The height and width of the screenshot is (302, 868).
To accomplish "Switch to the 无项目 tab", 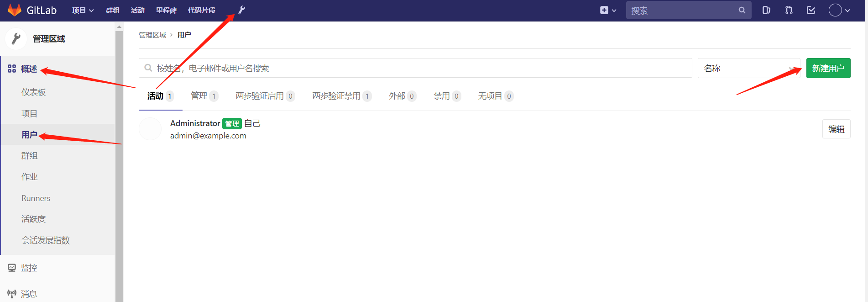I will click(496, 96).
